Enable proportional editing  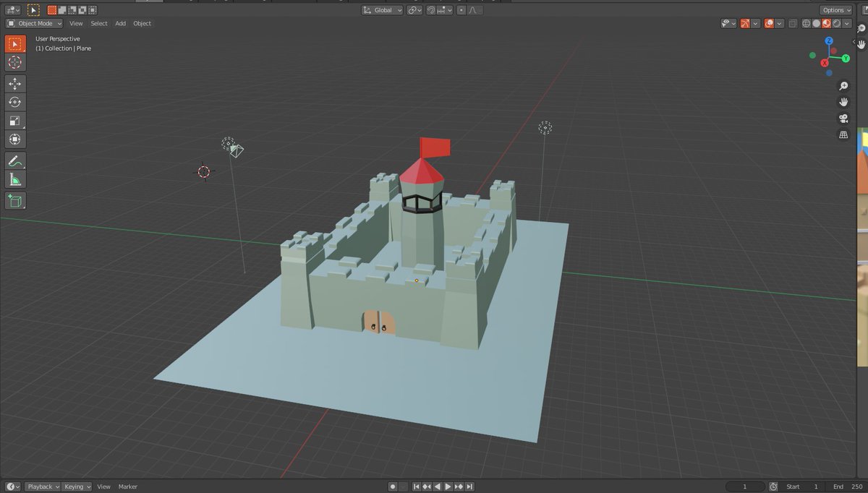(x=461, y=9)
